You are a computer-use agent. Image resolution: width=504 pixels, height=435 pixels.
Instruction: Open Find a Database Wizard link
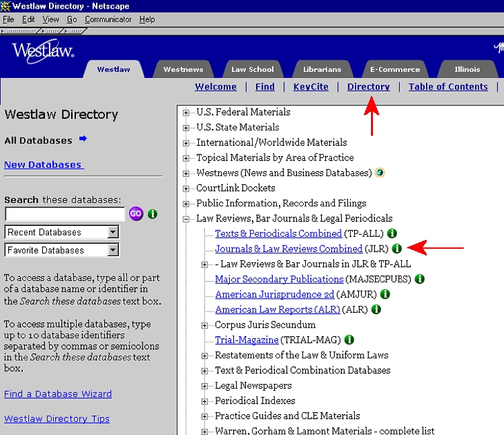[x=58, y=394]
